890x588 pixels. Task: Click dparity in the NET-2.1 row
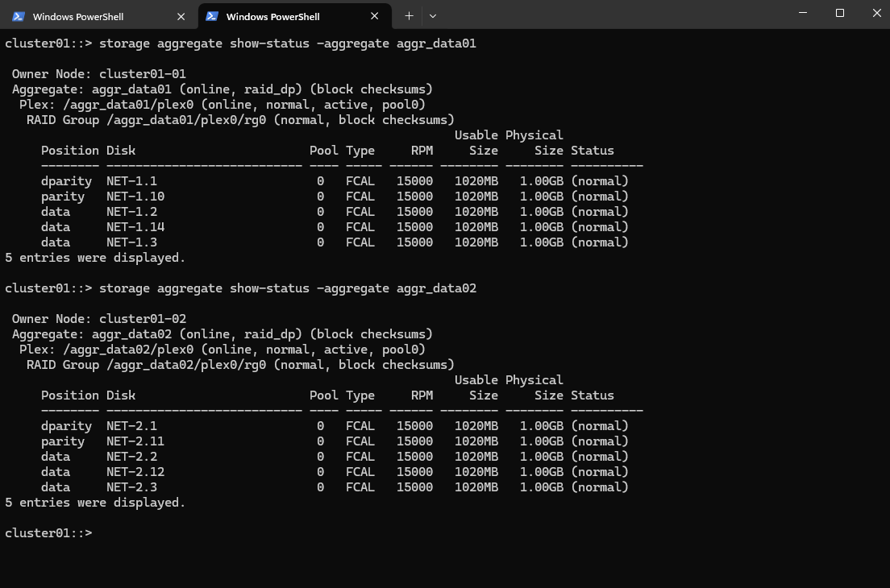(66, 426)
